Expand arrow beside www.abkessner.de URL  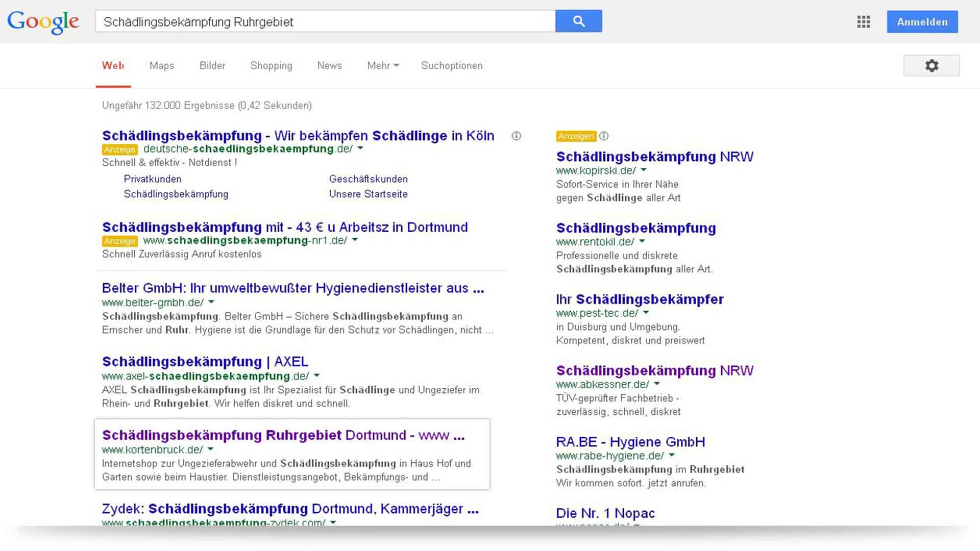[657, 384]
